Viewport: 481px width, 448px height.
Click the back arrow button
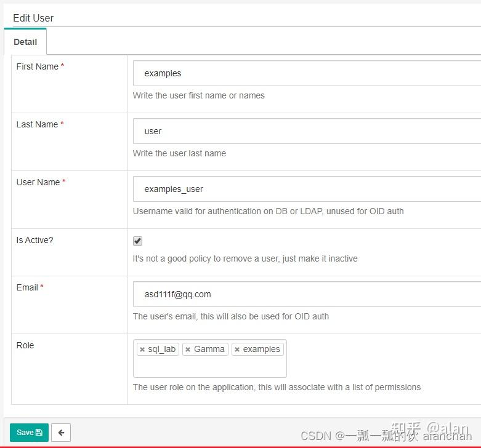(x=61, y=433)
